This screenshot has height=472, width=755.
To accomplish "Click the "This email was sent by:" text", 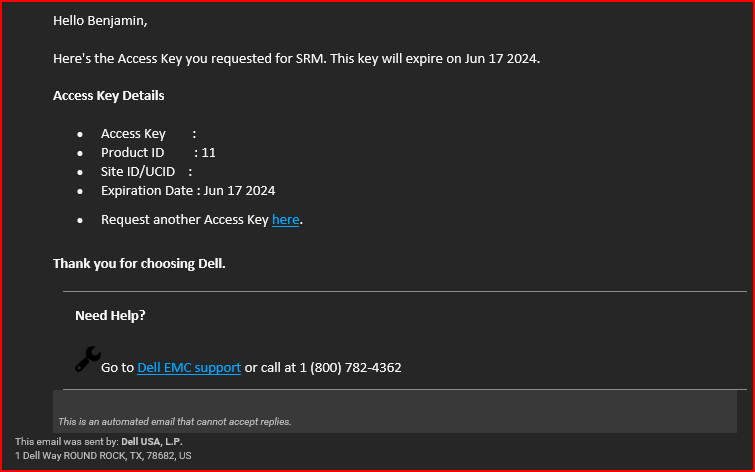I will pyautogui.click(x=66, y=441).
